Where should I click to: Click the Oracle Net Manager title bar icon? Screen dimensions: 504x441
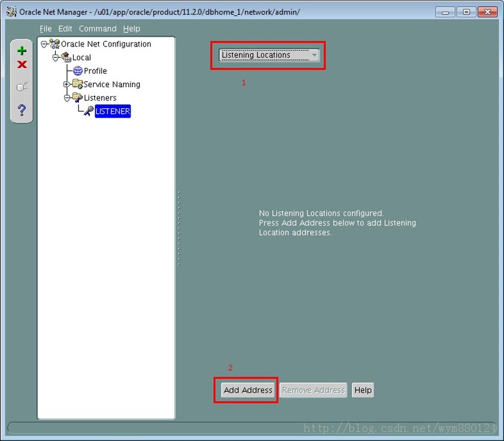click(12, 12)
